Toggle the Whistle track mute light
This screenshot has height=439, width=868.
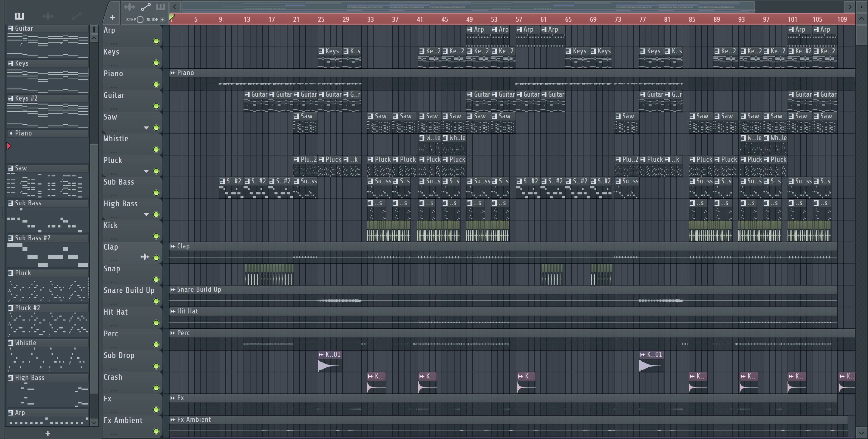click(156, 149)
